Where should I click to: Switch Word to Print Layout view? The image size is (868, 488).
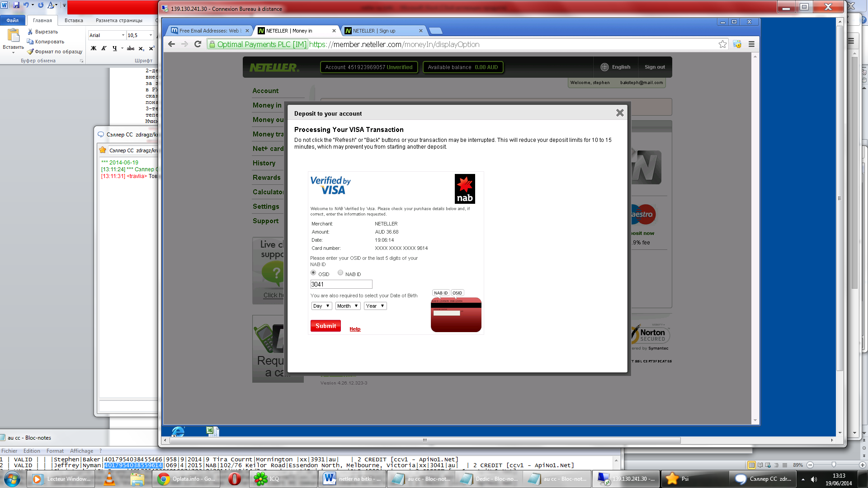point(751,465)
